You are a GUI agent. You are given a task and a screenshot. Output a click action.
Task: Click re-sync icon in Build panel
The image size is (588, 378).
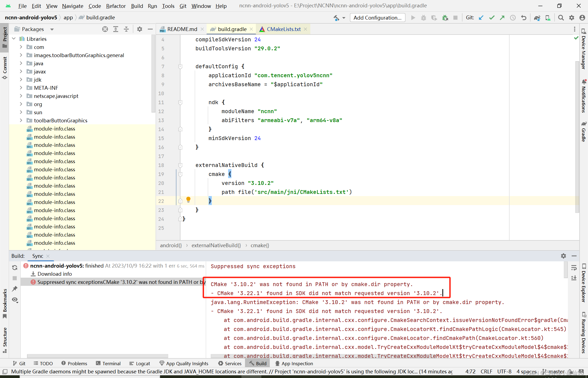(15, 268)
